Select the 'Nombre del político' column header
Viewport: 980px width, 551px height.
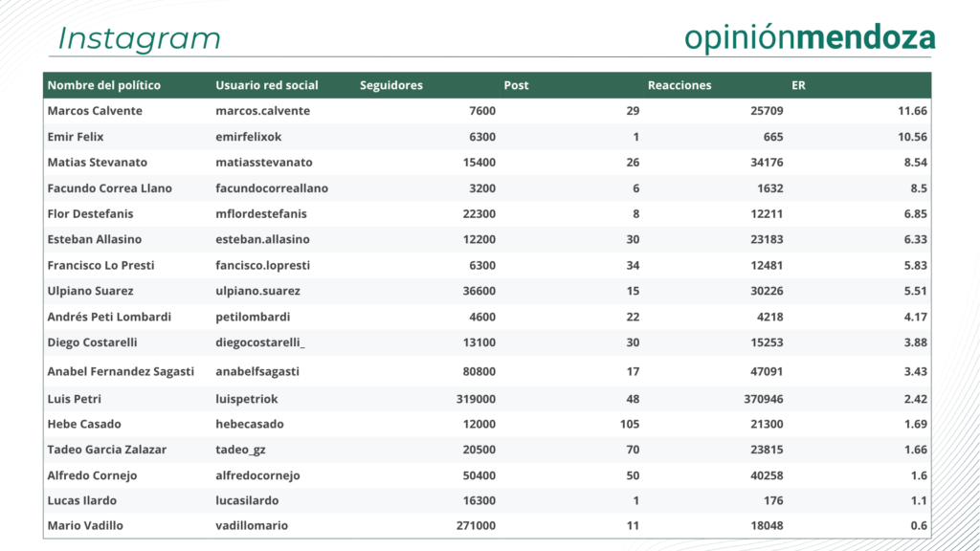click(104, 85)
